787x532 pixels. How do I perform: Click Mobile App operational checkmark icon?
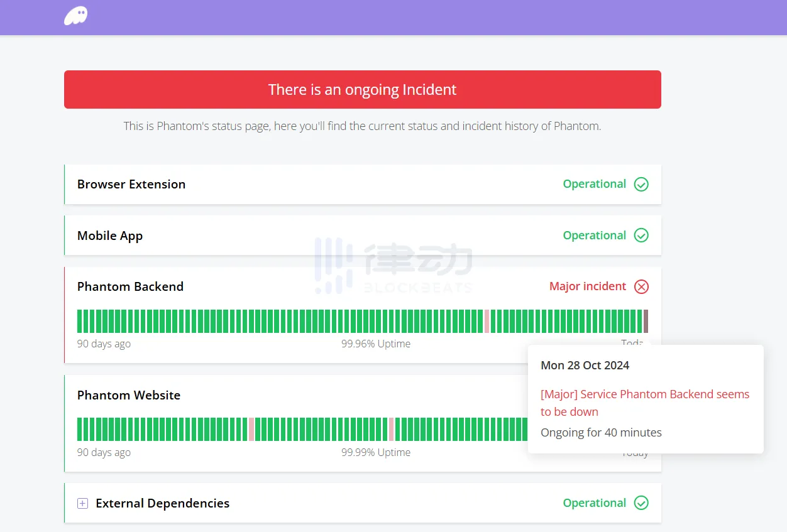(641, 236)
